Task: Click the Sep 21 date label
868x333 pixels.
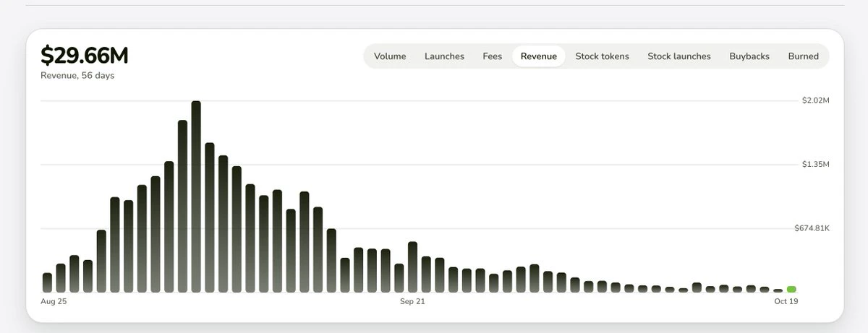Action: pyautogui.click(x=412, y=301)
